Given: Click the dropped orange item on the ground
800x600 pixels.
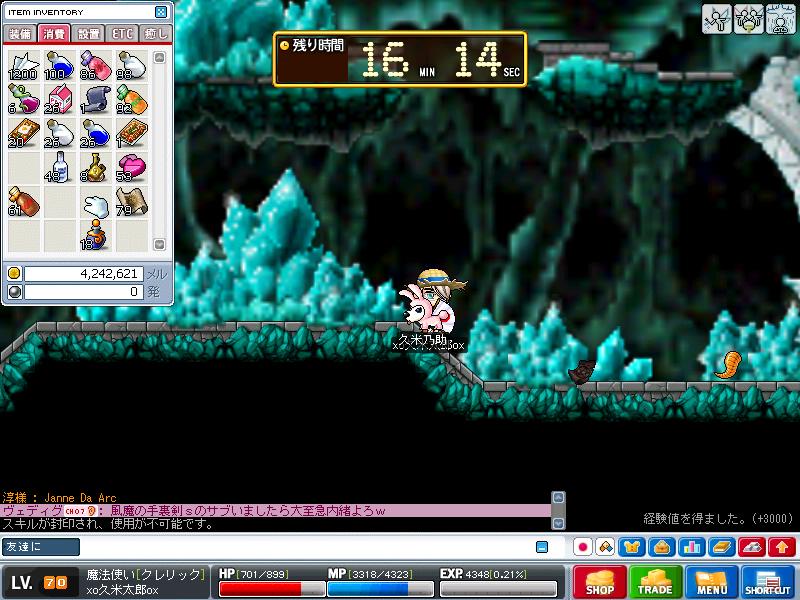Looking at the screenshot, I should point(728,364).
